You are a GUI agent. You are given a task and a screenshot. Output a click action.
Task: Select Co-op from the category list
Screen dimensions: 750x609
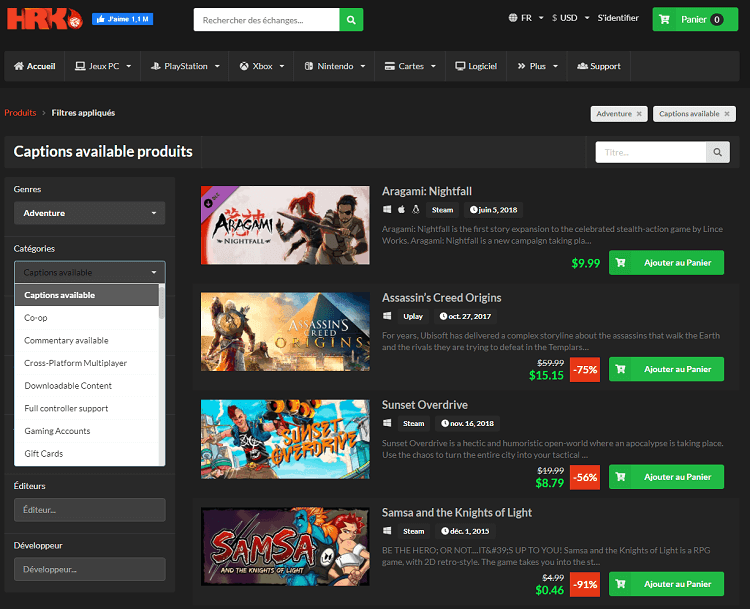(x=36, y=318)
